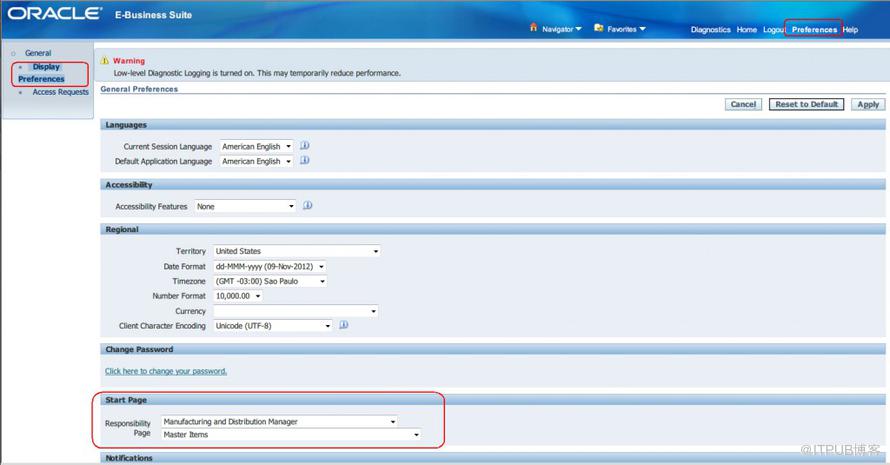Image resolution: width=890 pixels, height=465 pixels.
Task: Open Preferences in the top bar
Action: tap(814, 30)
